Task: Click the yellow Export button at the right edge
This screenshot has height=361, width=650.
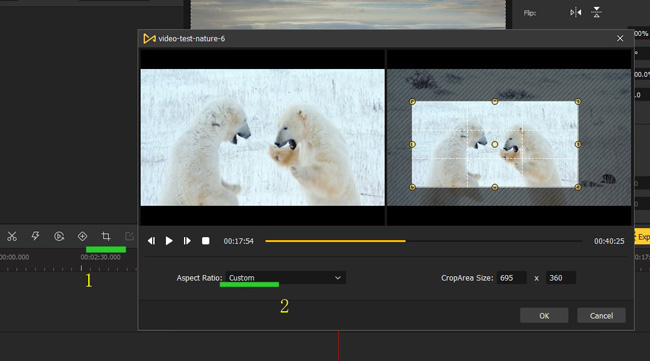Action: (x=642, y=237)
